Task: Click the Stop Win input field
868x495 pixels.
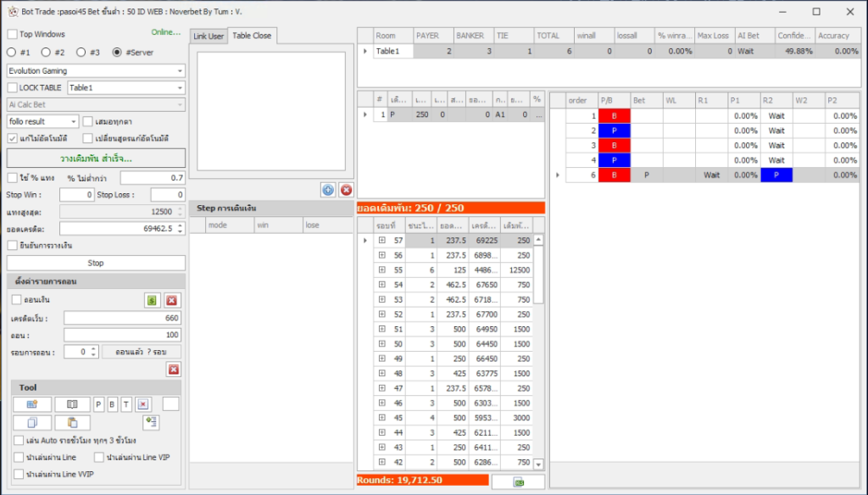Action: tap(77, 195)
